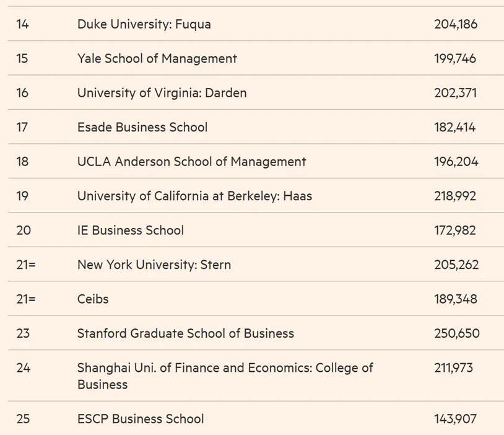This screenshot has width=504, height=435.
Task: Select rank number 14 cell
Action: pyautogui.click(x=22, y=24)
